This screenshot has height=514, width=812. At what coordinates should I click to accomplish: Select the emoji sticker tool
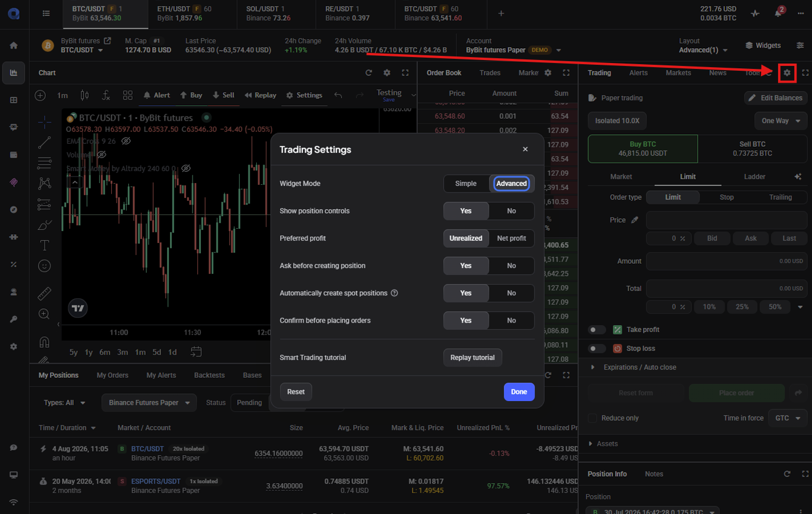[x=45, y=266]
